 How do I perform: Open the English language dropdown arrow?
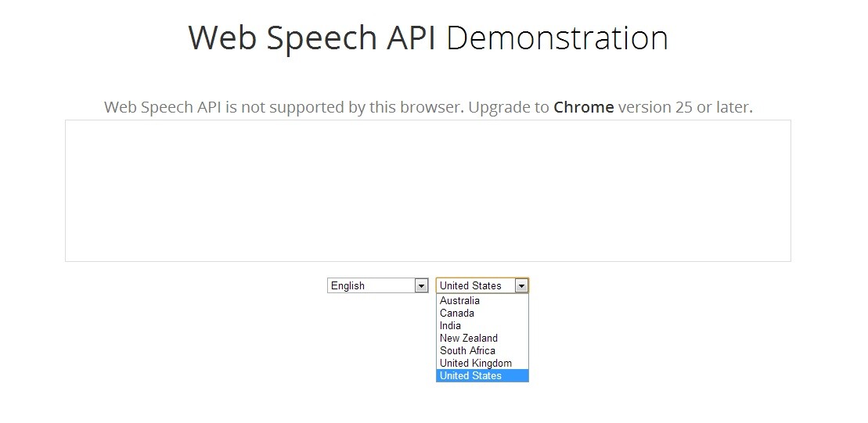pyautogui.click(x=421, y=286)
